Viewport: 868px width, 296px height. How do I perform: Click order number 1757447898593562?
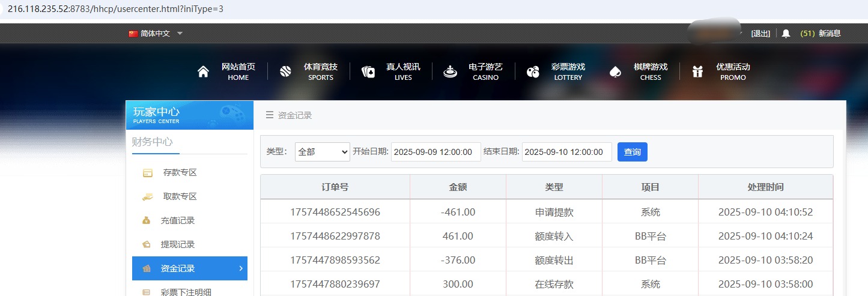point(335,260)
